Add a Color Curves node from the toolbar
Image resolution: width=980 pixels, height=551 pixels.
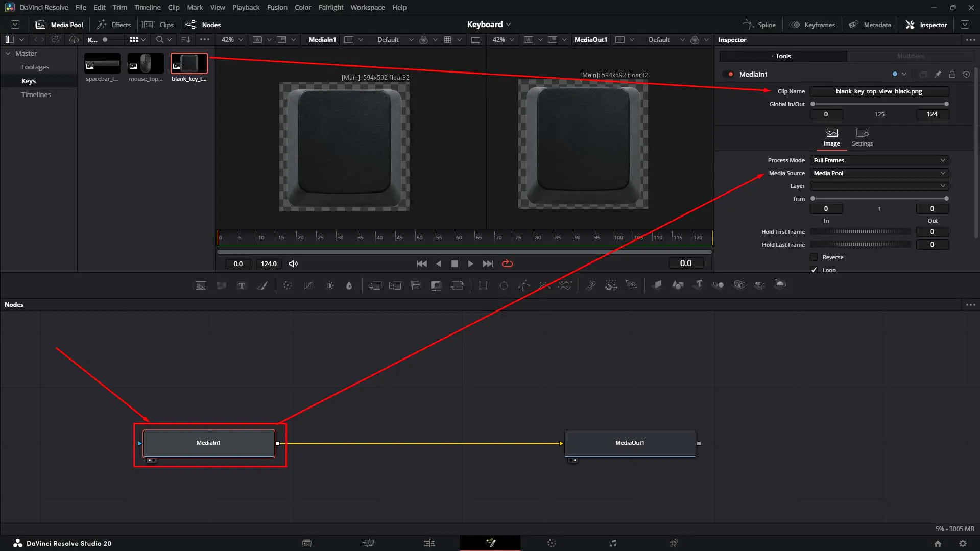click(308, 285)
